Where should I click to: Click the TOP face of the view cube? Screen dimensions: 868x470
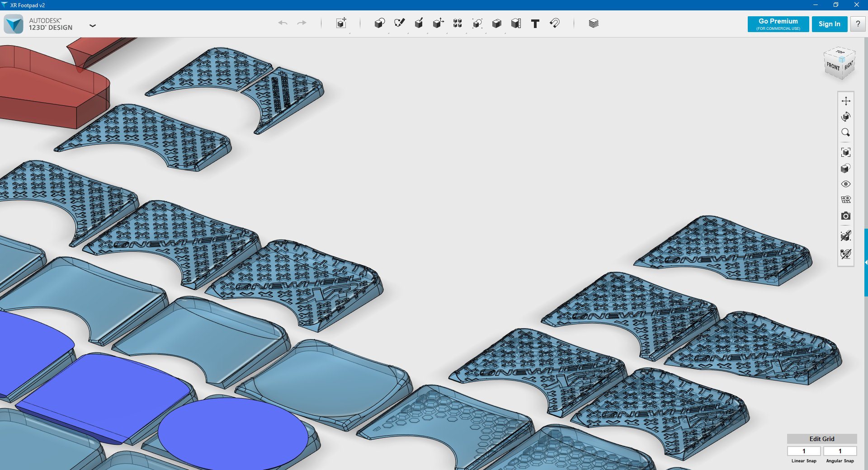click(840, 52)
